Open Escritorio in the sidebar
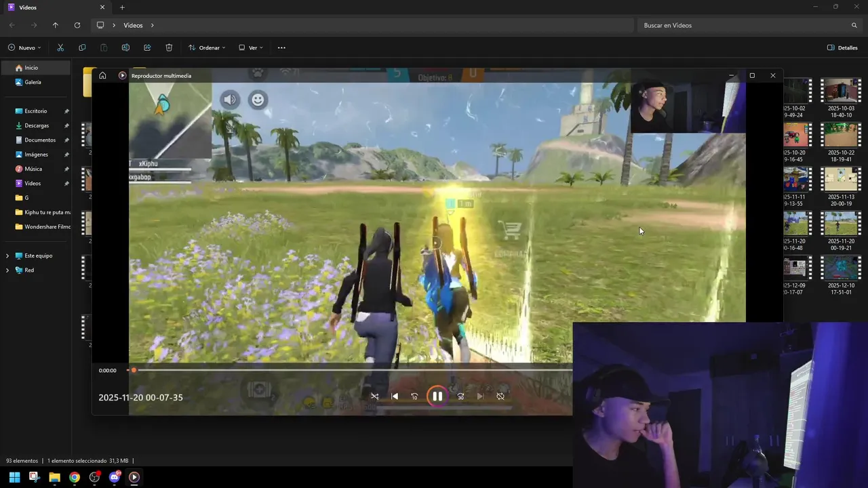The height and width of the screenshot is (488, 868). pyautogui.click(x=35, y=111)
